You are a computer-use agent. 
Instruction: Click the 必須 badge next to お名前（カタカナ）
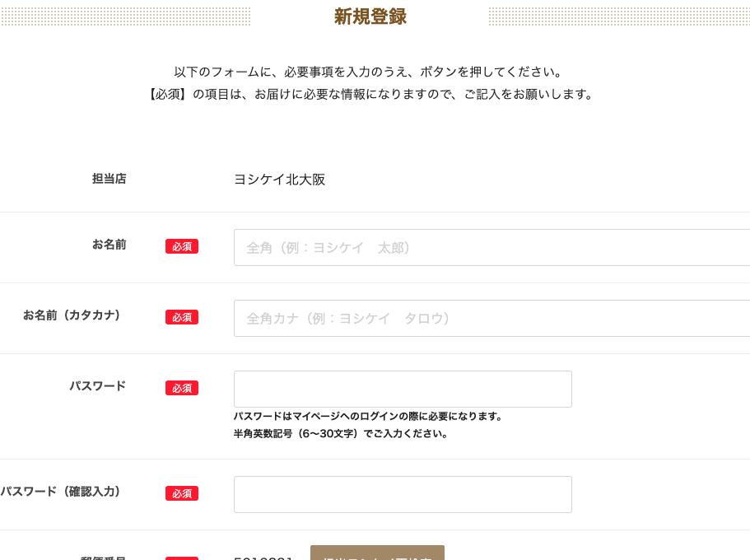click(182, 317)
